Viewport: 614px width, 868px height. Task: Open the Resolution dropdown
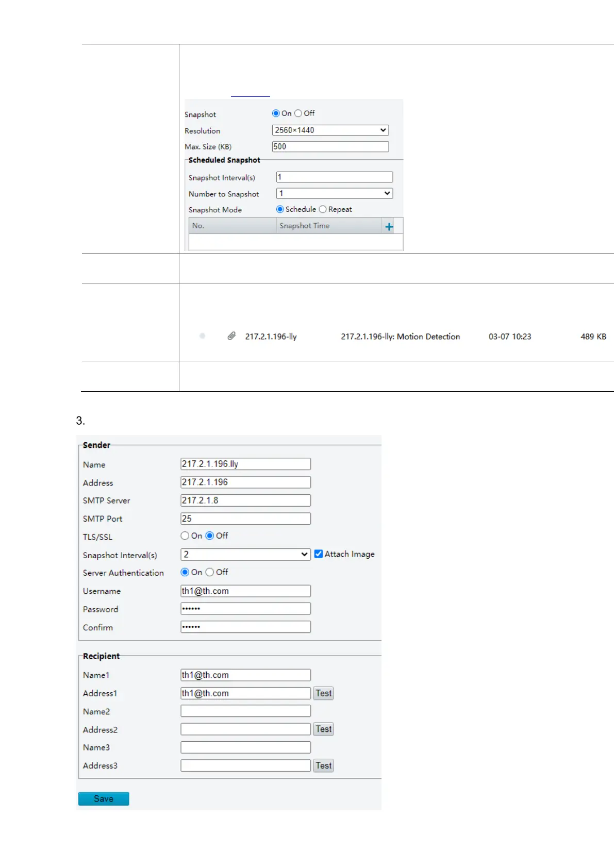pyautogui.click(x=330, y=130)
